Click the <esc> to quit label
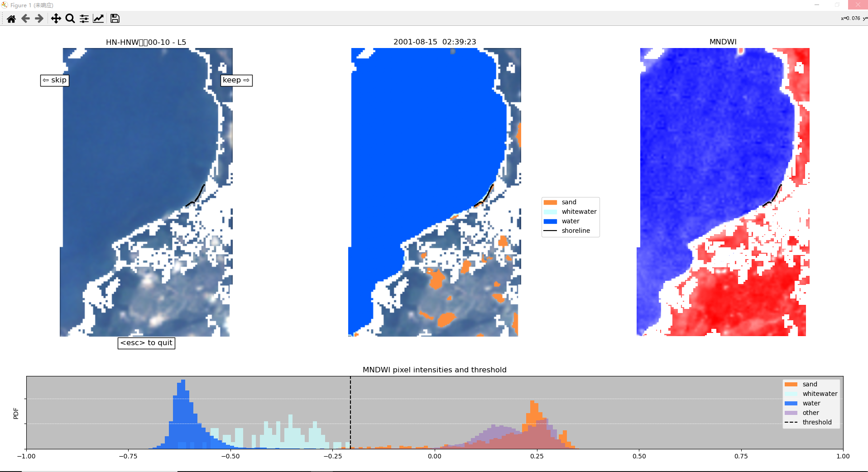The height and width of the screenshot is (472, 868). coord(146,343)
